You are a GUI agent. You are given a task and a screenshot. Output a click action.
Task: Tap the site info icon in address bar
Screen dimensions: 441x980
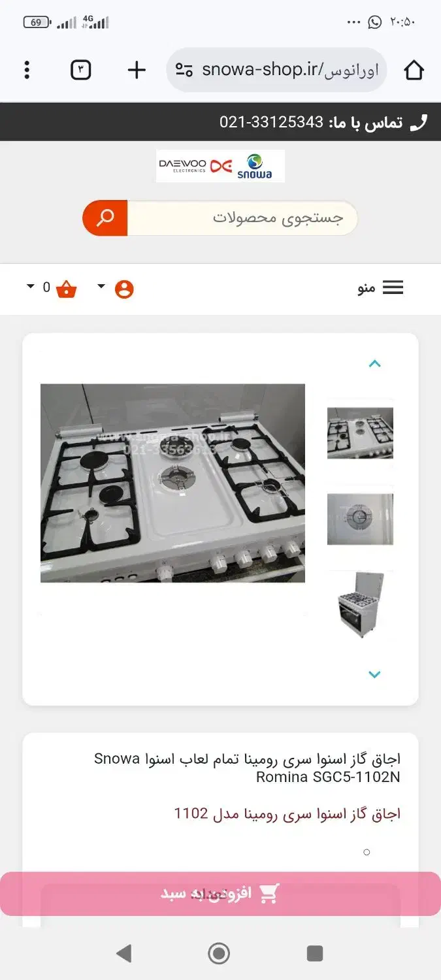pyautogui.click(x=184, y=70)
